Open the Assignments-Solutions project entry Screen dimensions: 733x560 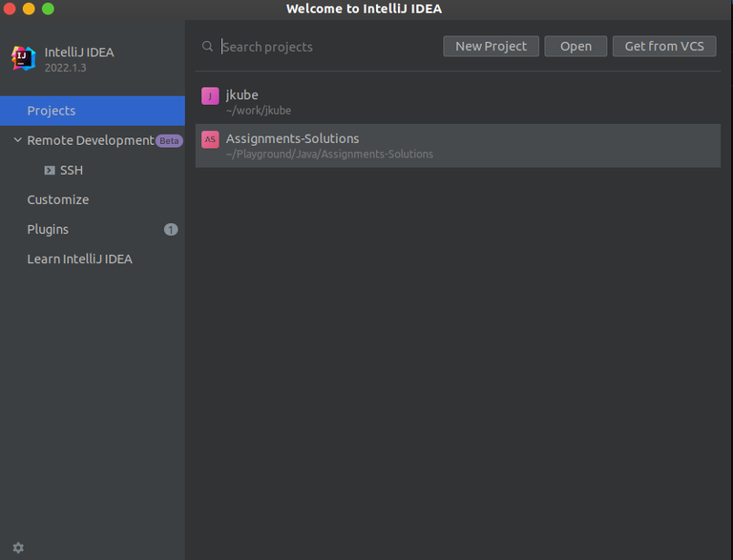click(458, 146)
